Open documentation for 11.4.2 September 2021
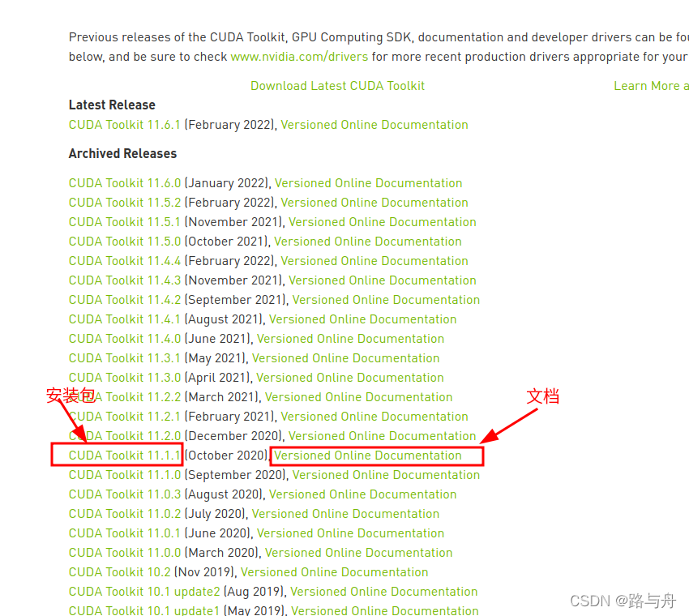689x616 pixels. point(386,300)
